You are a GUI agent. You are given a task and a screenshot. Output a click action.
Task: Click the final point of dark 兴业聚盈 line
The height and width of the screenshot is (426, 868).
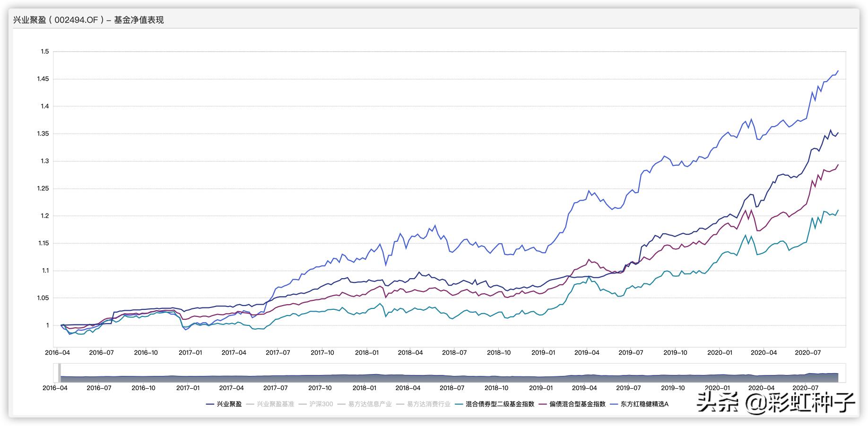click(x=838, y=133)
